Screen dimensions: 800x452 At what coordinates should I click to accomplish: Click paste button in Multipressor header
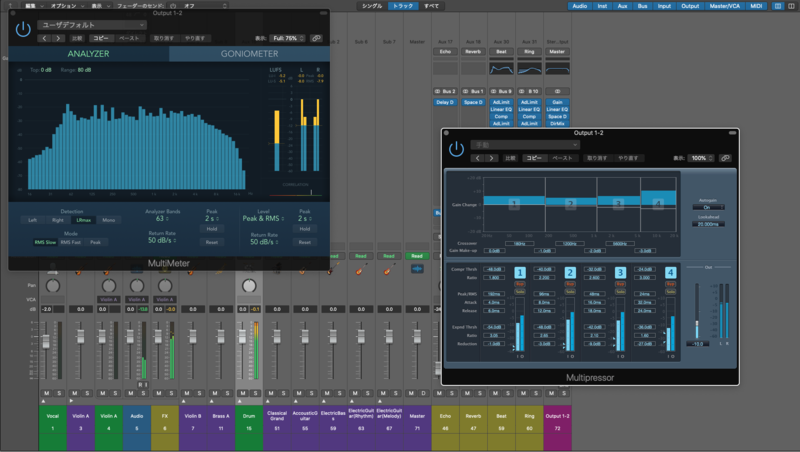pos(562,158)
